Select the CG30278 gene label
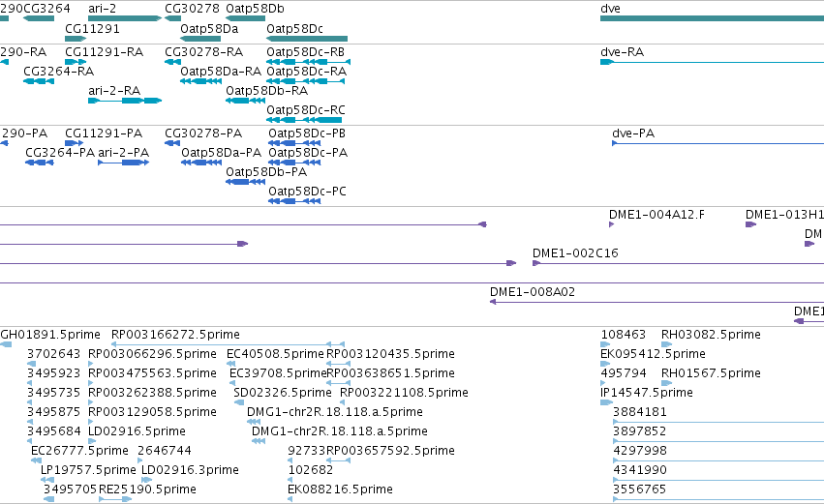 192,9
